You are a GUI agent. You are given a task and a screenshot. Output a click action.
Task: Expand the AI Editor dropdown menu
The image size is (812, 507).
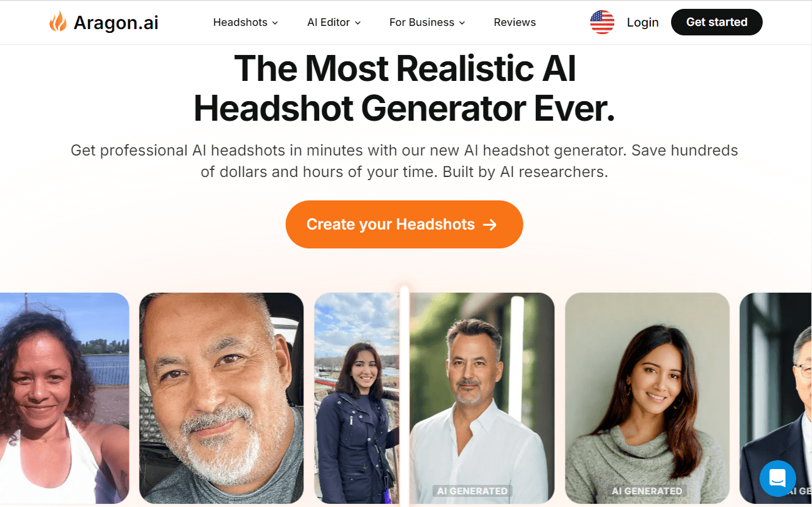334,22
